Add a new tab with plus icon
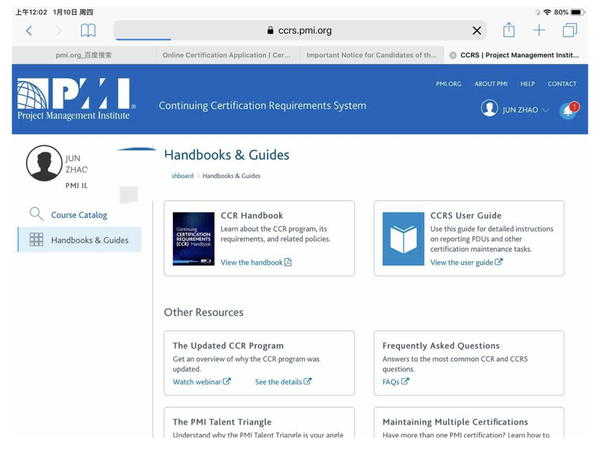The image size is (600, 450). pyautogui.click(x=539, y=30)
